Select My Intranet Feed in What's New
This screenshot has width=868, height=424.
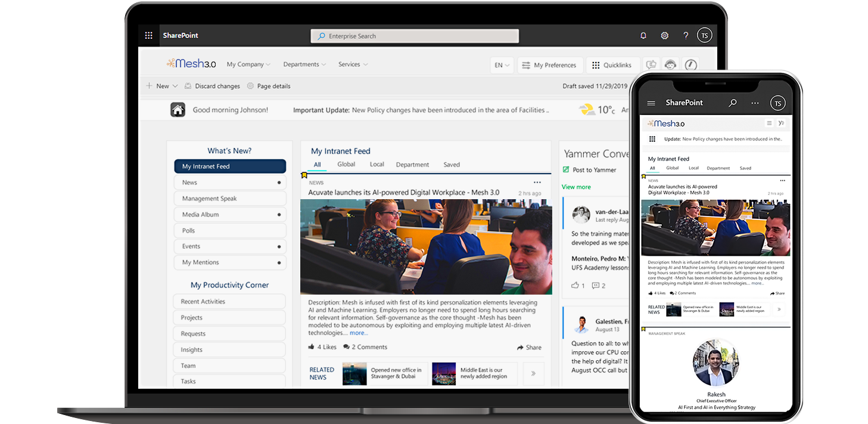(x=230, y=166)
